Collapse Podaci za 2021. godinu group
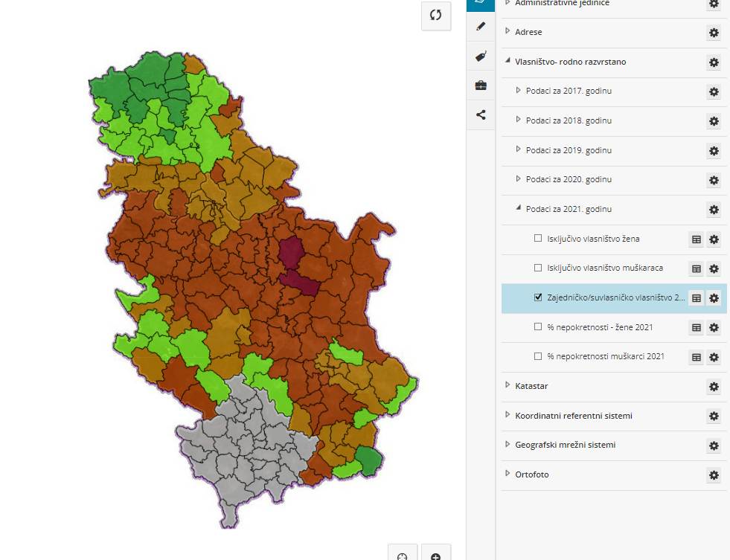The width and height of the screenshot is (730, 560). [x=519, y=209]
